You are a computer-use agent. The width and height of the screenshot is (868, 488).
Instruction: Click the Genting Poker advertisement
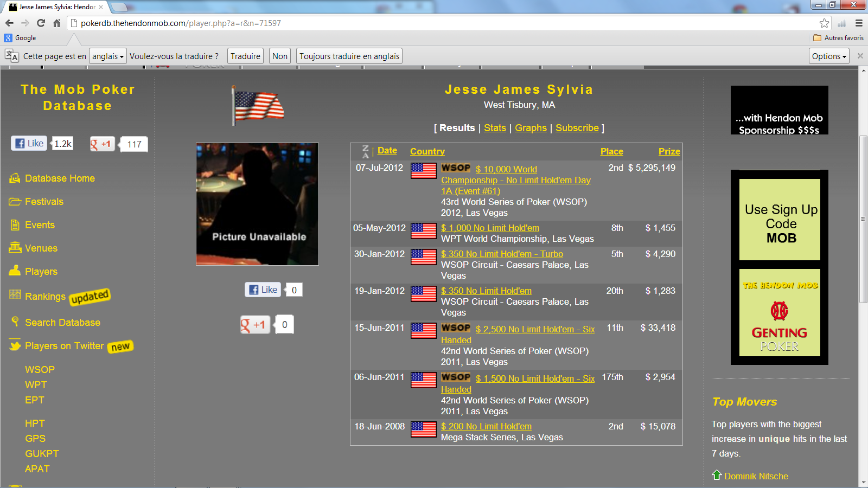point(780,313)
